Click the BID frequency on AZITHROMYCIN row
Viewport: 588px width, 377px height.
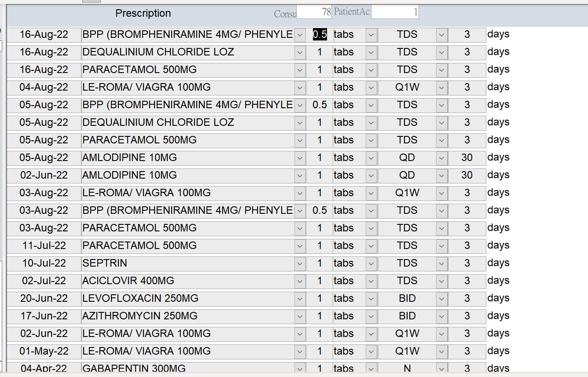click(407, 316)
